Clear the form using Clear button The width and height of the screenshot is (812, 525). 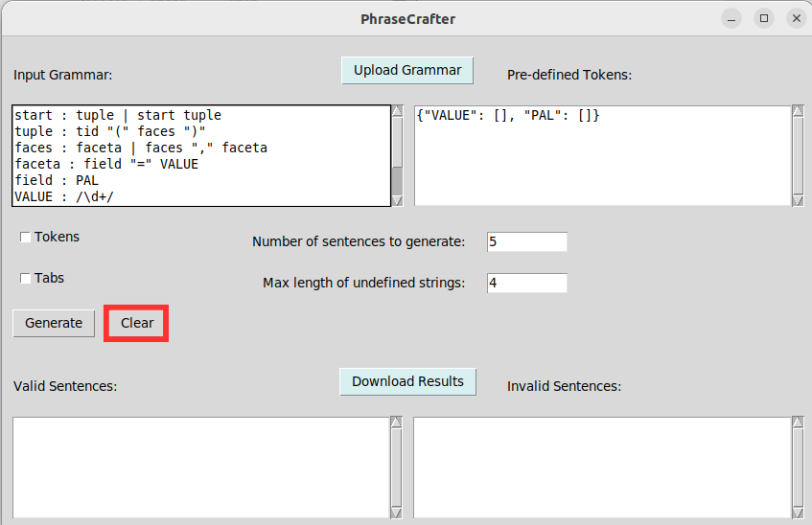pos(137,323)
